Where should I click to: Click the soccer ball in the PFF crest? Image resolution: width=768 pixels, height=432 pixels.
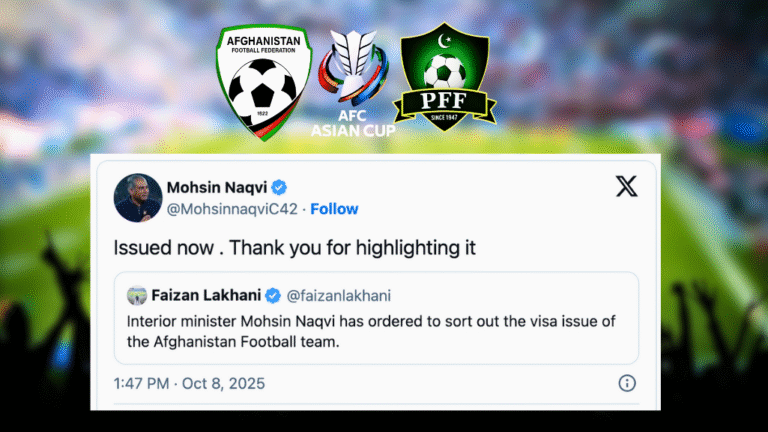(x=443, y=72)
